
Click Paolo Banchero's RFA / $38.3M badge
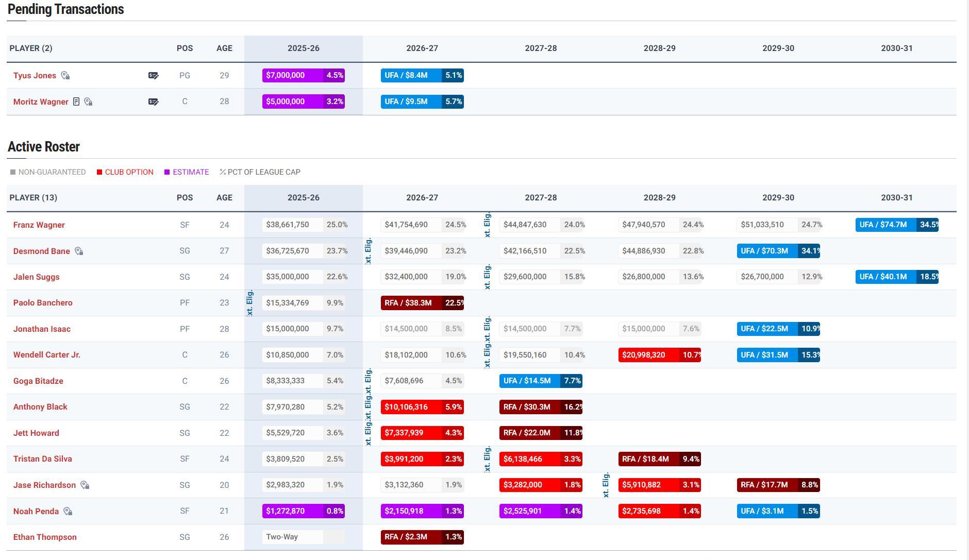point(422,303)
